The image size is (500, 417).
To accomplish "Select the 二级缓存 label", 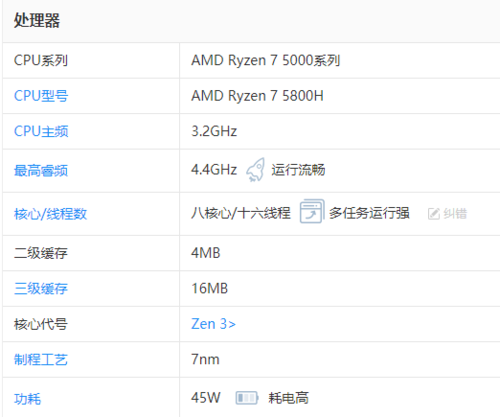I will (41, 253).
